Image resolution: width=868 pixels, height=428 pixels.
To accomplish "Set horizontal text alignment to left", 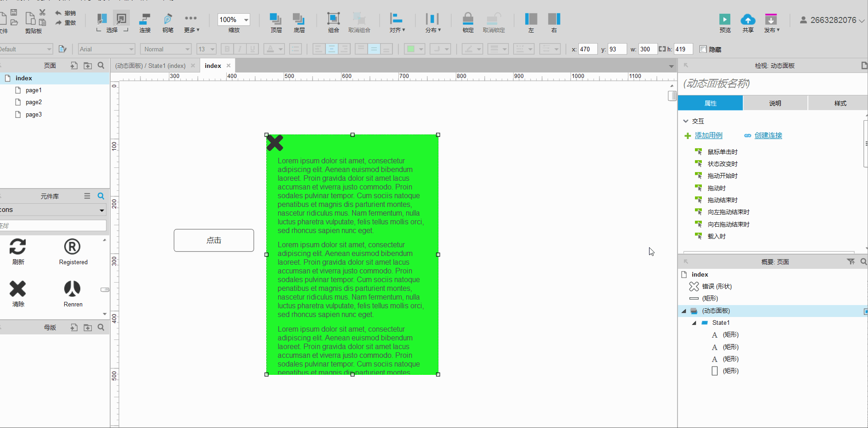I will (319, 49).
